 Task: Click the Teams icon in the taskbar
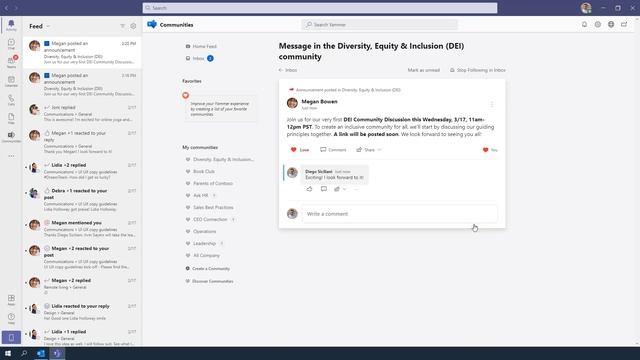point(57,353)
